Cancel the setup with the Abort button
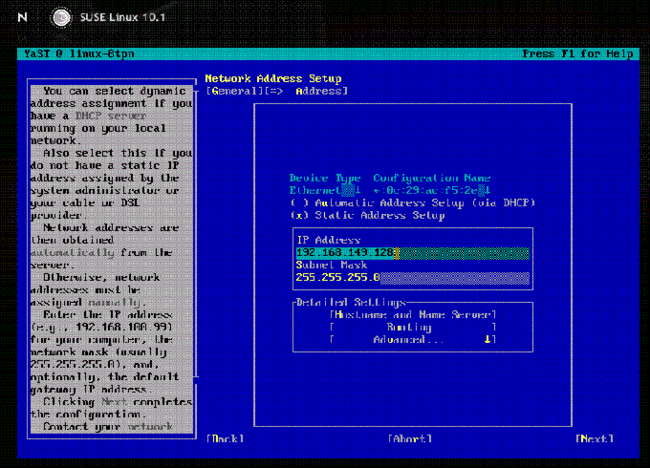Viewport: 650px width, 468px height. 410,439
